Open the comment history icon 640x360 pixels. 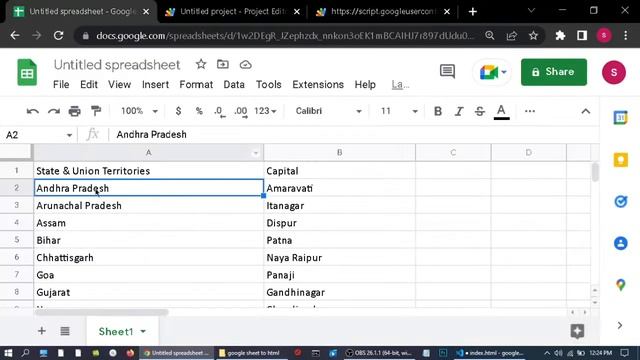447,71
